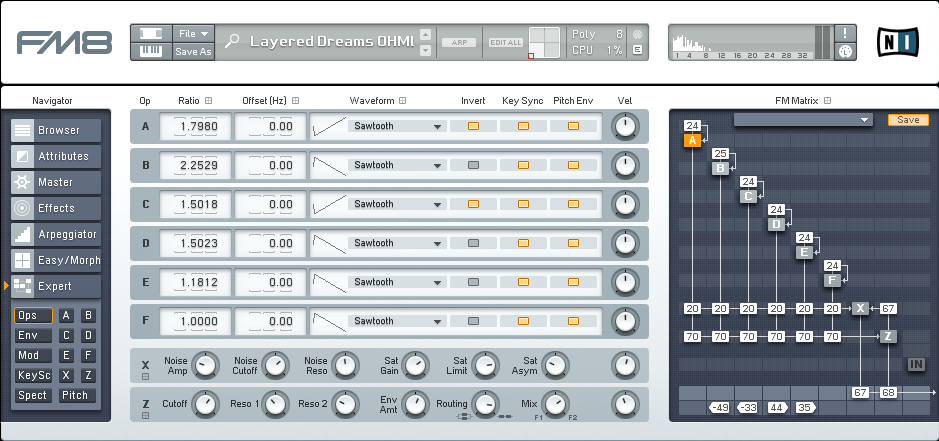Select previous preset with up arrow
This screenshot has height=441, width=939.
[425, 34]
